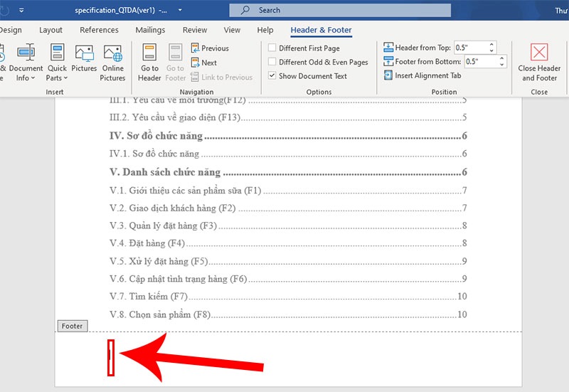This screenshot has width=569, height=392.
Task: Click entry V.3. Quản lý đặt hàng (F3)
Action: click(288, 226)
